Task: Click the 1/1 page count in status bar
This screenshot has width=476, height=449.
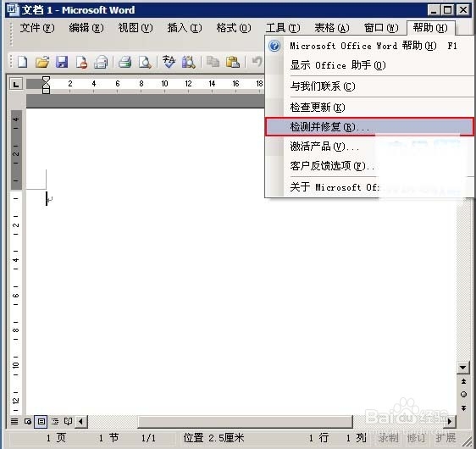Action: (148, 438)
